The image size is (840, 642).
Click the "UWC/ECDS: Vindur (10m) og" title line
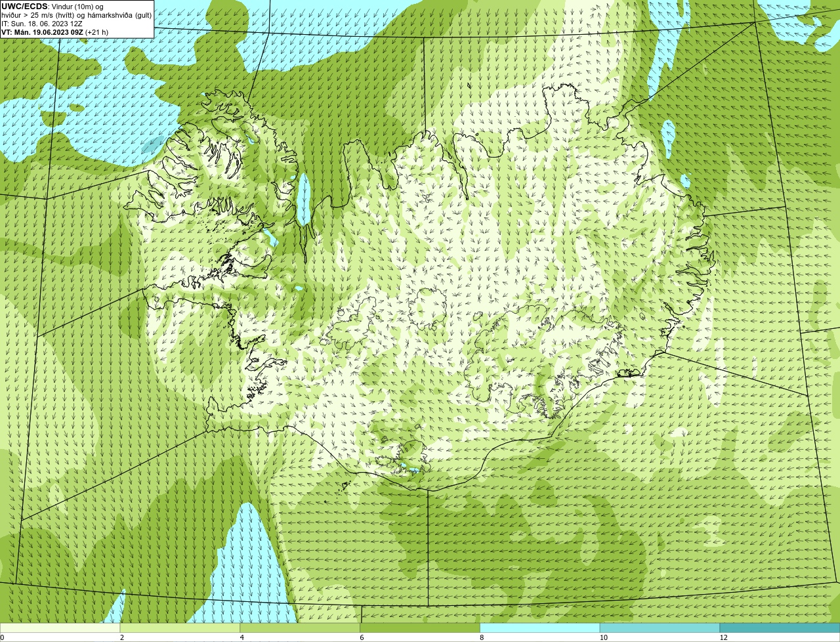52,7
